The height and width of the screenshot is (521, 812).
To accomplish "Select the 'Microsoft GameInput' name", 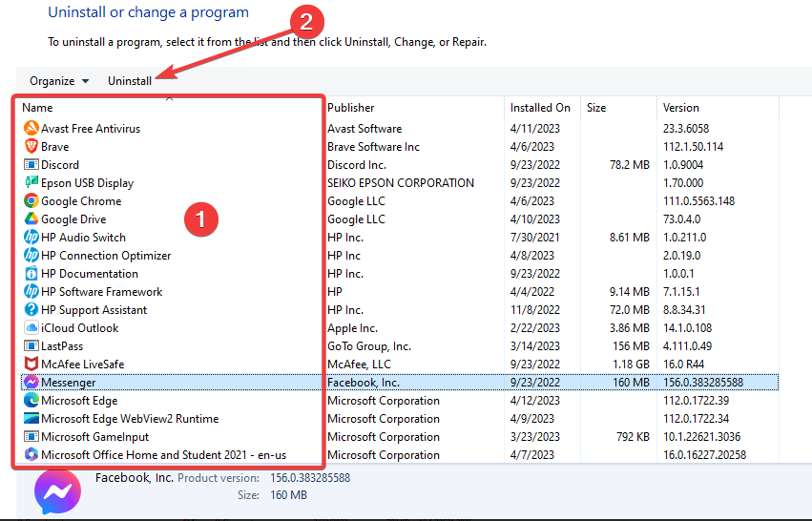I will pyautogui.click(x=94, y=437).
